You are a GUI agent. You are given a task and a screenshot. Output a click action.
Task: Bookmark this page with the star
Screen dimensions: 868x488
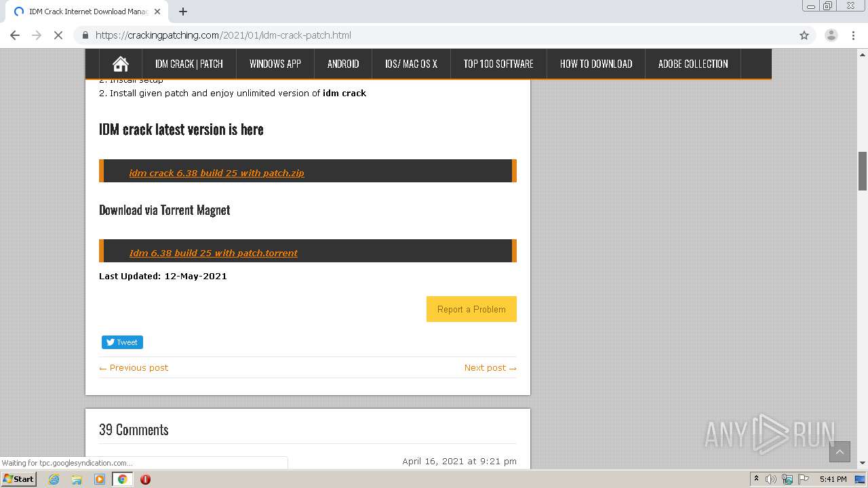point(804,35)
